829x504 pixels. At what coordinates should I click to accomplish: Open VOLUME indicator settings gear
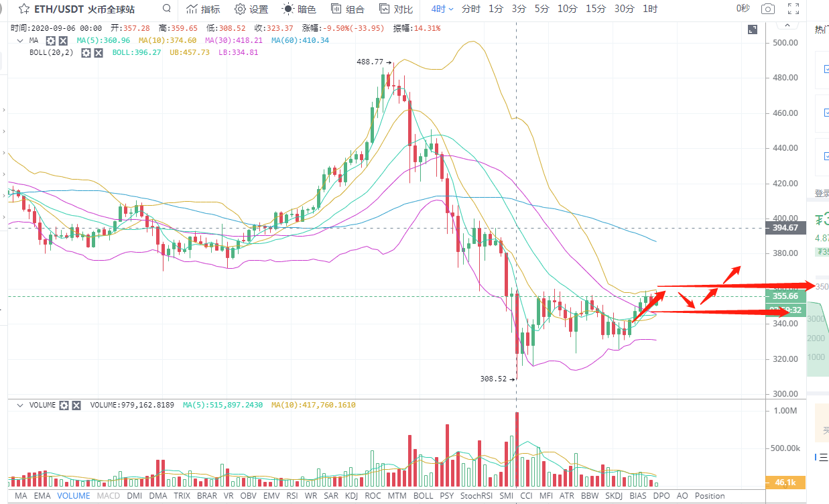[x=64, y=405]
